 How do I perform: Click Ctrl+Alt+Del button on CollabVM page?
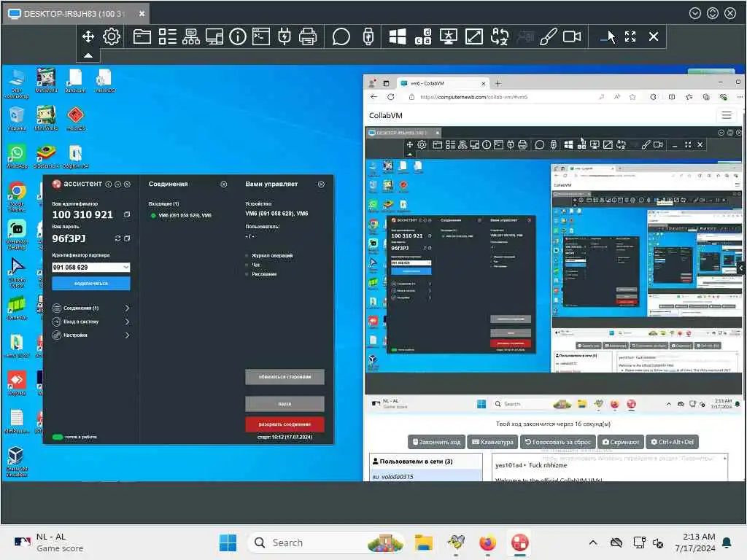tap(673, 442)
